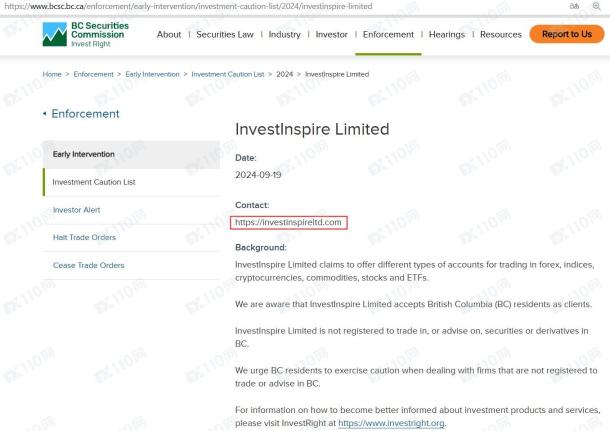The height and width of the screenshot is (431, 610).
Task: Click the investright.org hyperlink
Action: 391,423
